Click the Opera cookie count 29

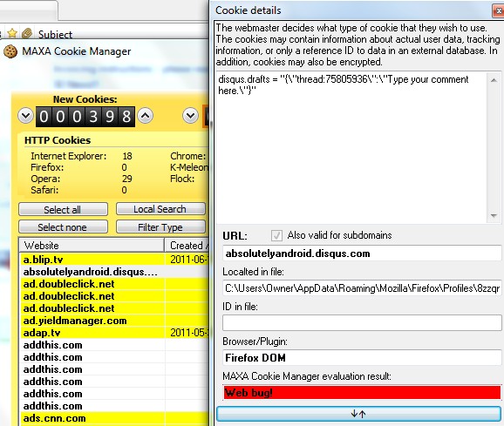tap(127, 179)
